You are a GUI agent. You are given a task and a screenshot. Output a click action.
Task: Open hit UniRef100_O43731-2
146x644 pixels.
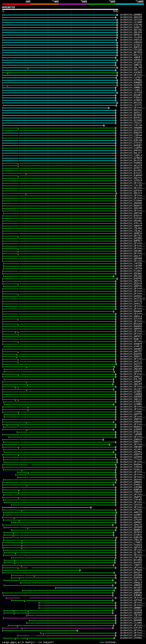[132, 299]
